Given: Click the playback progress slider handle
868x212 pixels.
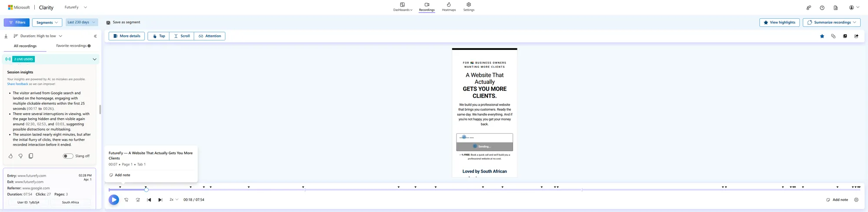Looking at the screenshot, I should [146, 190].
